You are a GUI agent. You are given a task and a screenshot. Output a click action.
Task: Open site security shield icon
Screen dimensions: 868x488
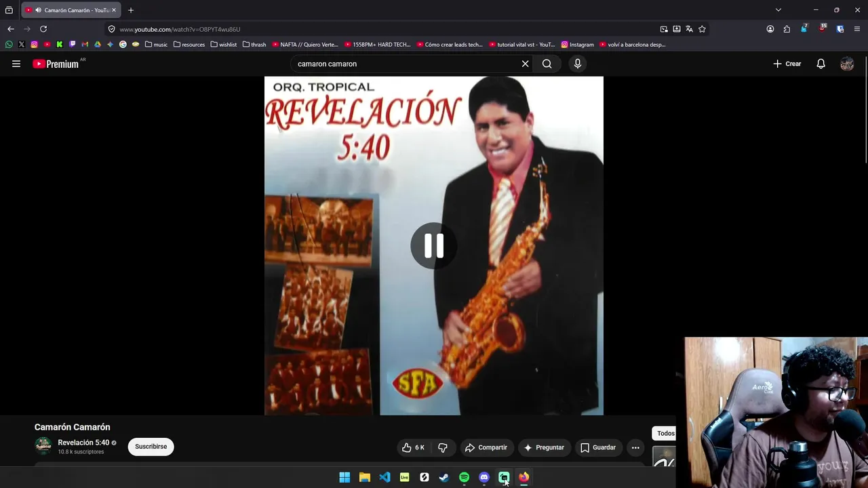(112, 29)
